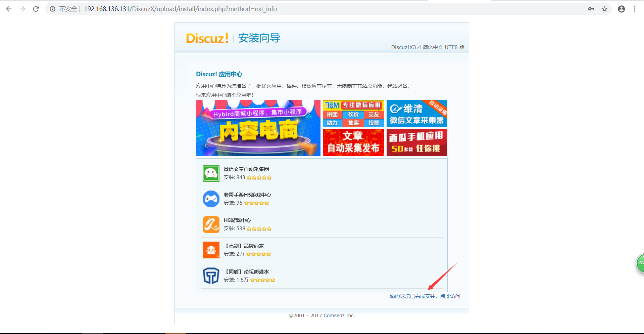Click the Discuz! 应用中心 heading
Image resolution: width=644 pixels, height=334 pixels.
pyautogui.click(x=219, y=74)
